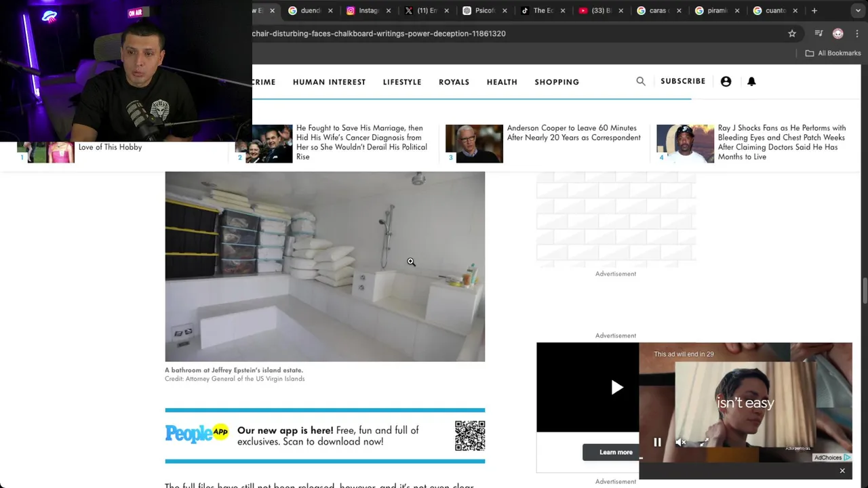Image resolution: width=868 pixels, height=488 pixels.
Task: Open 'He Fought to Save His Marriage' story
Action: coord(361,142)
